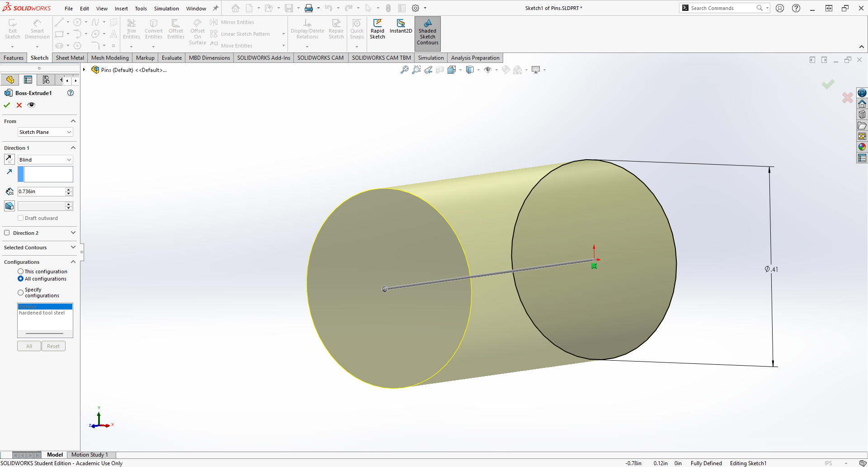
Task: Accept Boss-Extrude1 with green checkmark
Action: click(7, 105)
